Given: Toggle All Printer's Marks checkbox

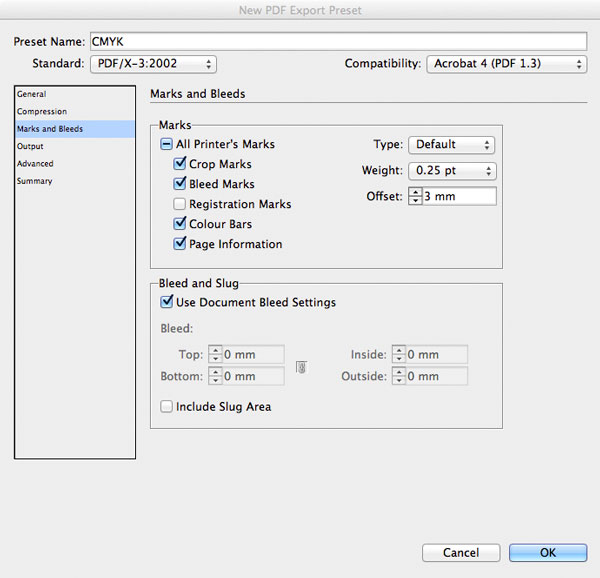Looking at the screenshot, I should pos(166,144).
